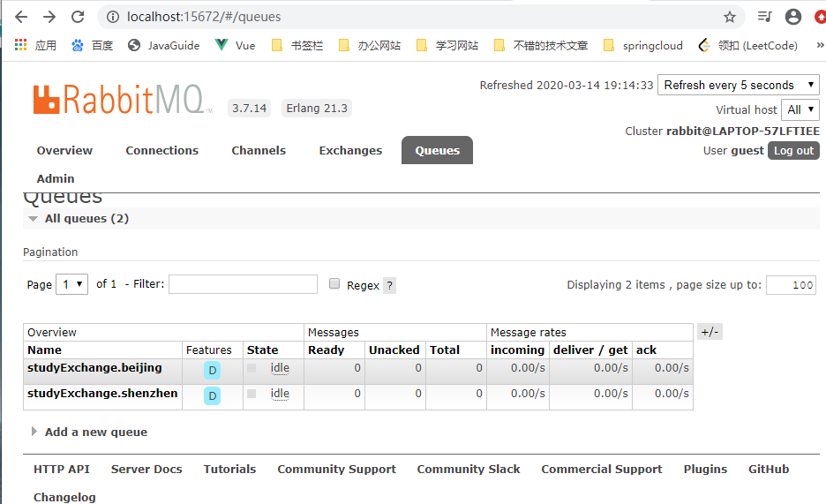The height and width of the screenshot is (504, 826).
Task: Open the 不错的技术文章 bookmarks folder
Action: tap(540, 45)
